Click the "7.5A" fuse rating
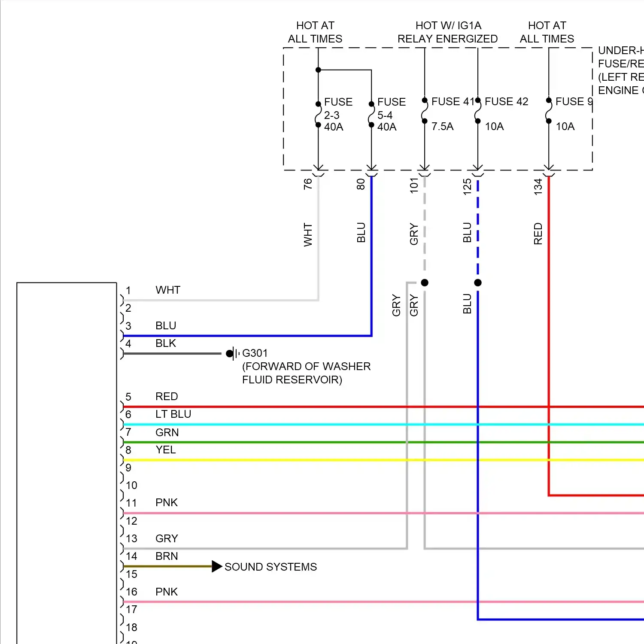The width and height of the screenshot is (644, 644). pos(442,126)
